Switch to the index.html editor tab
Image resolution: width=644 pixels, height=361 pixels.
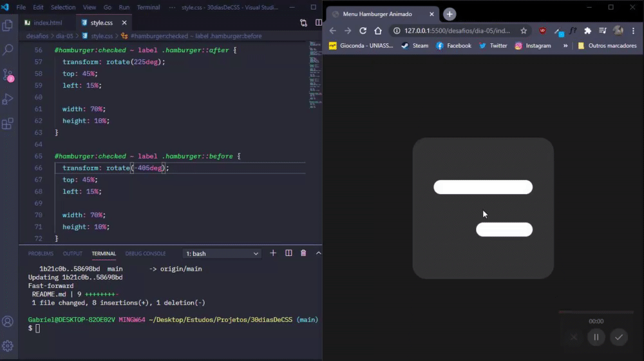pos(47,23)
